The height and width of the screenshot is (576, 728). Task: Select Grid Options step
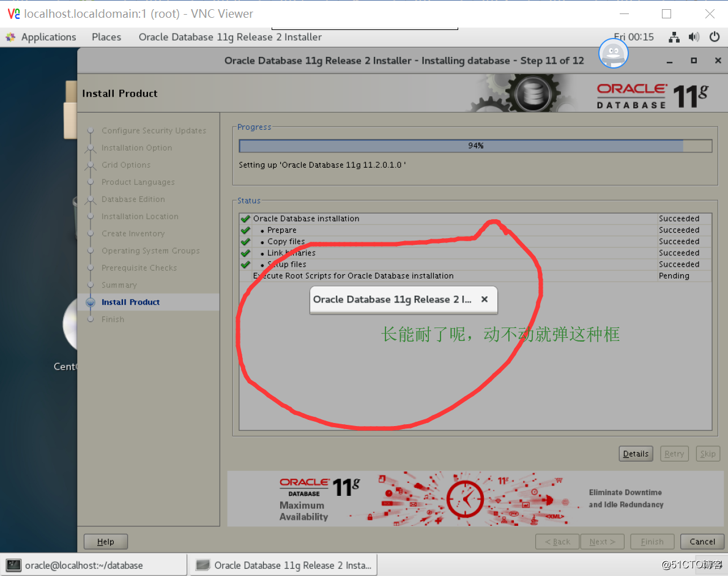coord(126,165)
